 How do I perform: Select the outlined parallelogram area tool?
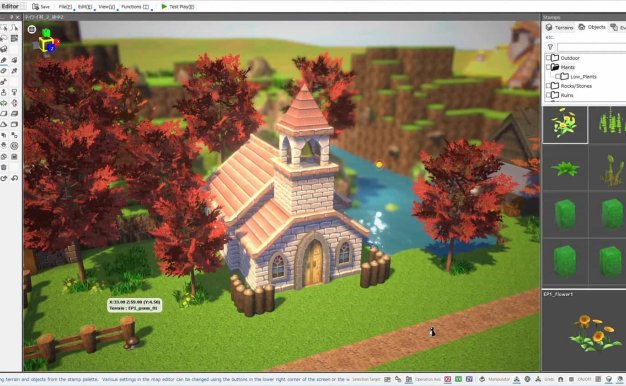tap(4, 113)
